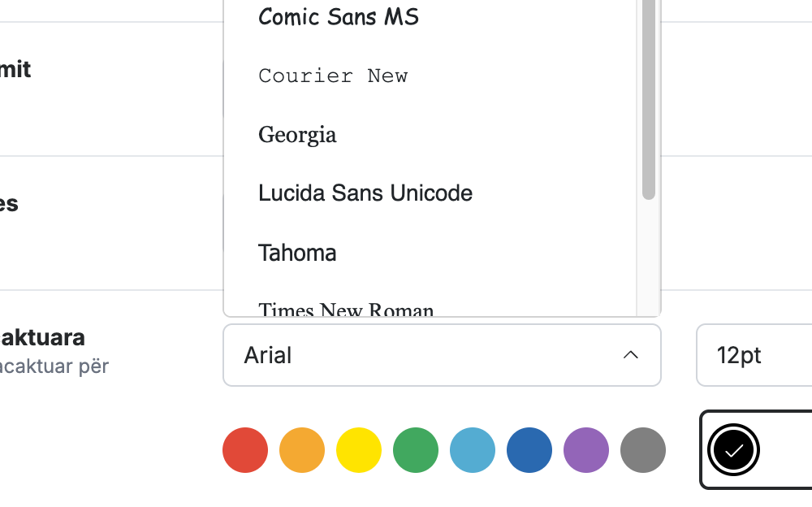This screenshot has height=507, width=812.
Task: Click the scrollbar track below the thumb
Action: [648, 257]
